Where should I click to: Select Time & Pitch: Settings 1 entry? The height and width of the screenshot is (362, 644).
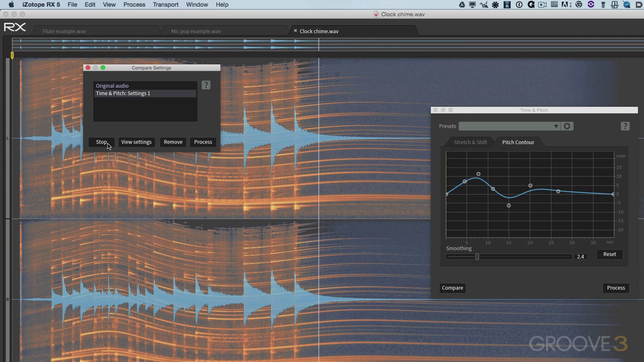[145, 93]
